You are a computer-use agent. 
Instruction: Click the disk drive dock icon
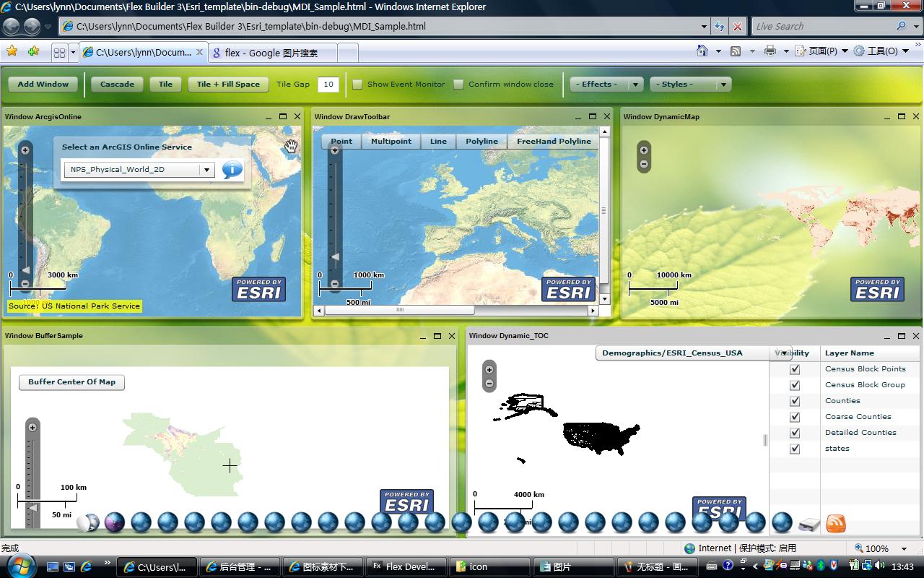pyautogui.click(x=809, y=525)
